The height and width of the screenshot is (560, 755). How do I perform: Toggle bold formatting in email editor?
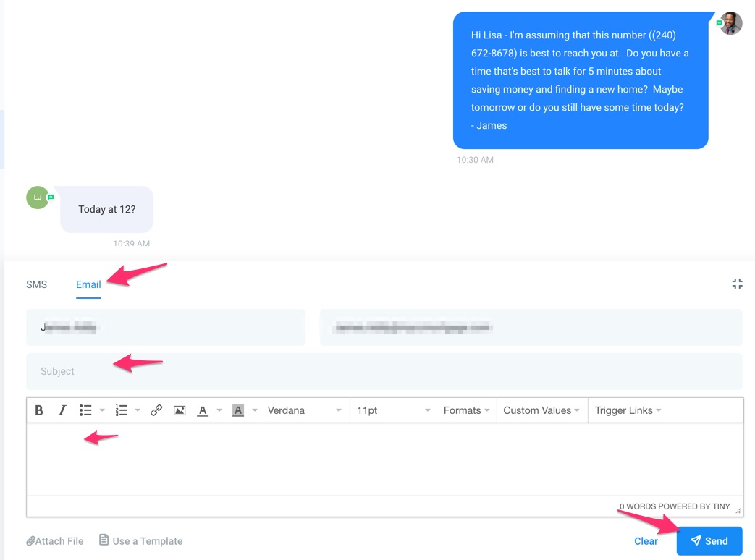39,410
